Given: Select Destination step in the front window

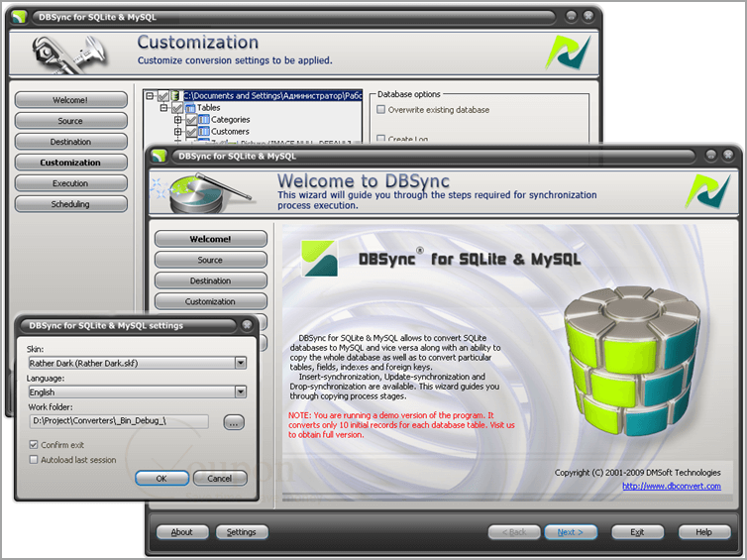Looking at the screenshot, I should [x=211, y=280].
